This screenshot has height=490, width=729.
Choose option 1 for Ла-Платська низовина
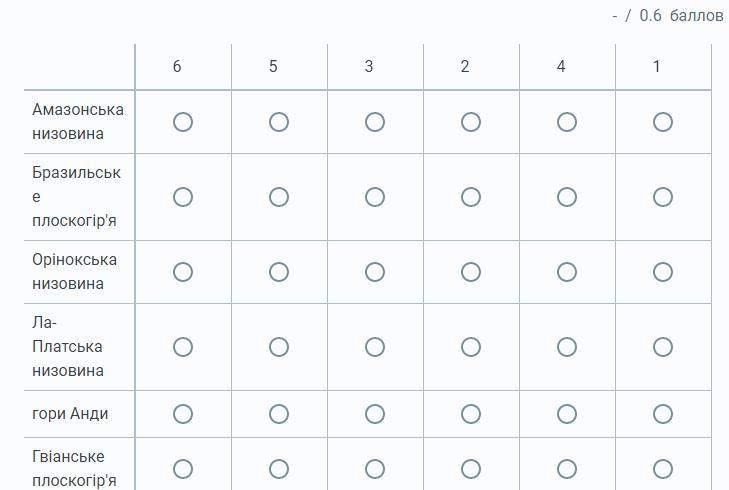(x=663, y=347)
